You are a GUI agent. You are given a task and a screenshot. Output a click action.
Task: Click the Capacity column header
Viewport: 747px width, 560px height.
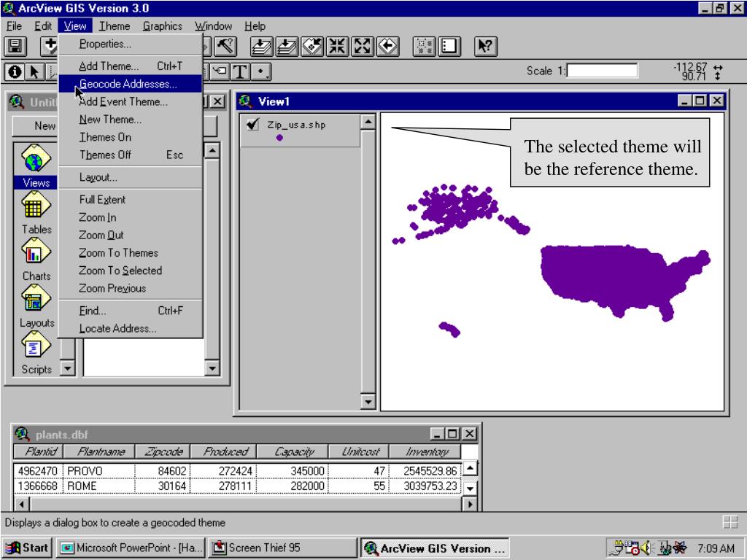pyautogui.click(x=293, y=451)
